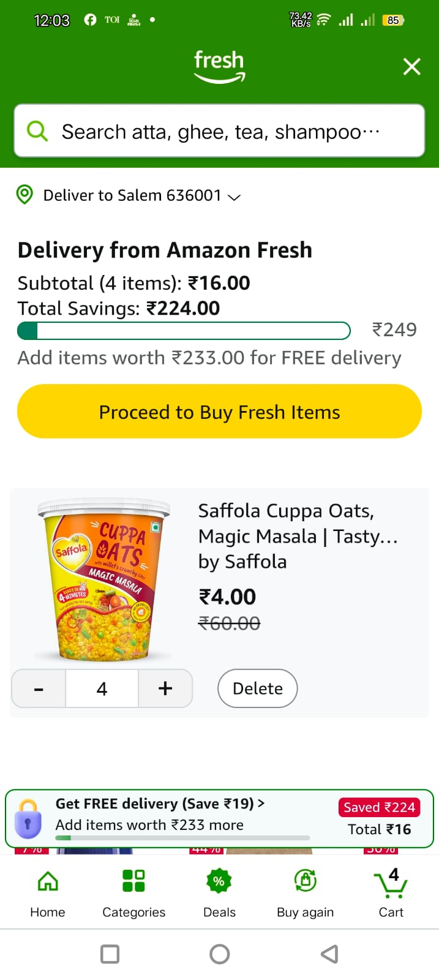Close the Fresh cart screen
Screen dimensions: 439x980
click(x=411, y=66)
